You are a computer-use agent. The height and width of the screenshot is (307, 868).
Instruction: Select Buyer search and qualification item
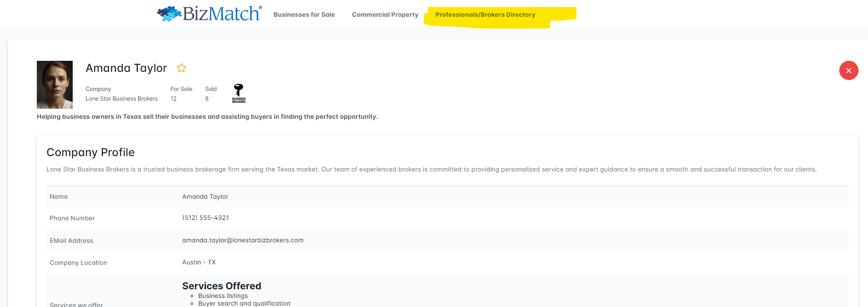[x=244, y=303]
